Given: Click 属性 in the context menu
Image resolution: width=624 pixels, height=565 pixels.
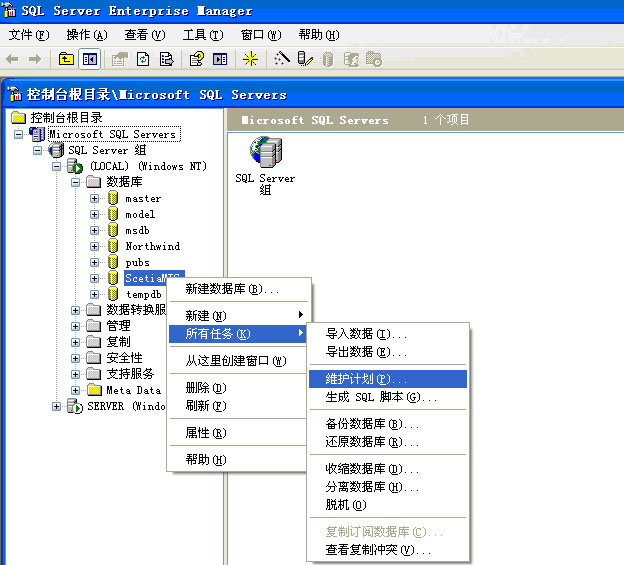Looking at the screenshot, I should tap(205, 433).
